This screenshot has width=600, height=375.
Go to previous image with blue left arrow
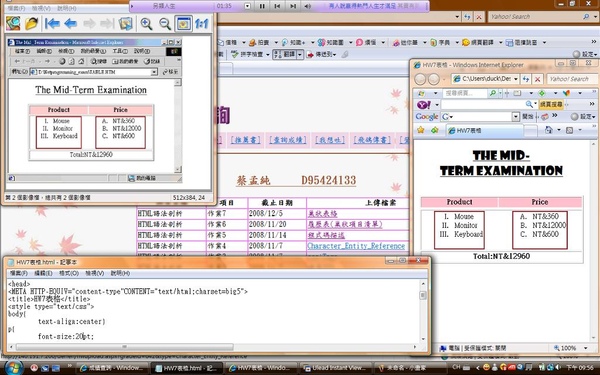pyautogui.click(x=70, y=24)
